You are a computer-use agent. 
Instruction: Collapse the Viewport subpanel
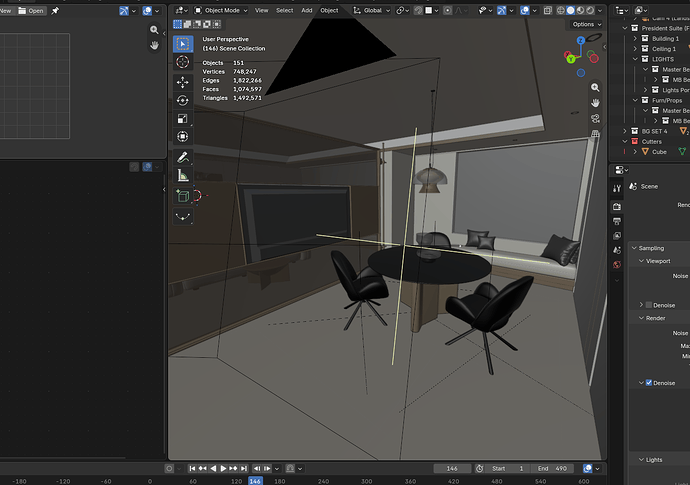(642, 261)
